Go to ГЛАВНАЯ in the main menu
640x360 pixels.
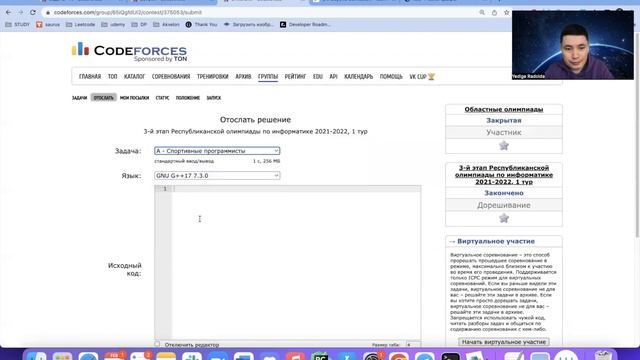point(90,77)
